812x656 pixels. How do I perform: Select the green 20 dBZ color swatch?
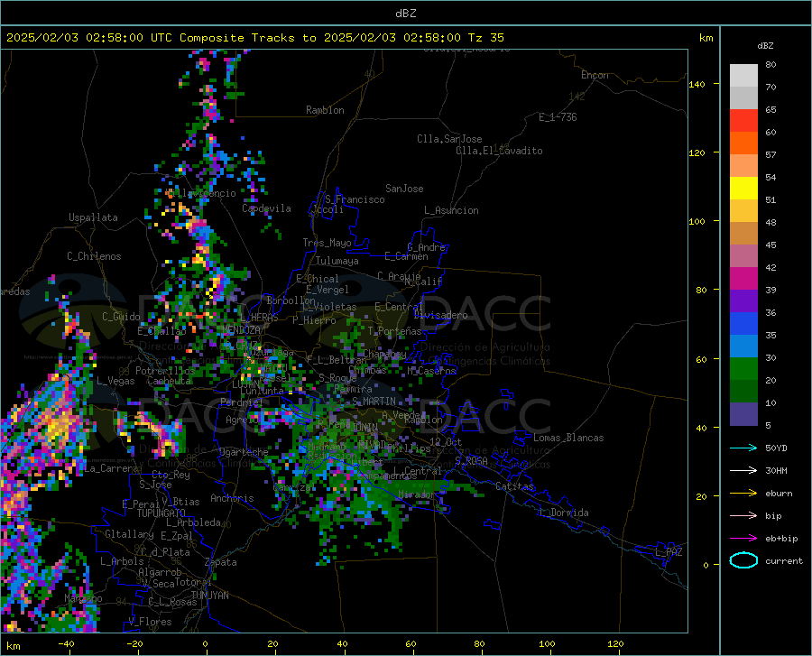click(x=743, y=369)
